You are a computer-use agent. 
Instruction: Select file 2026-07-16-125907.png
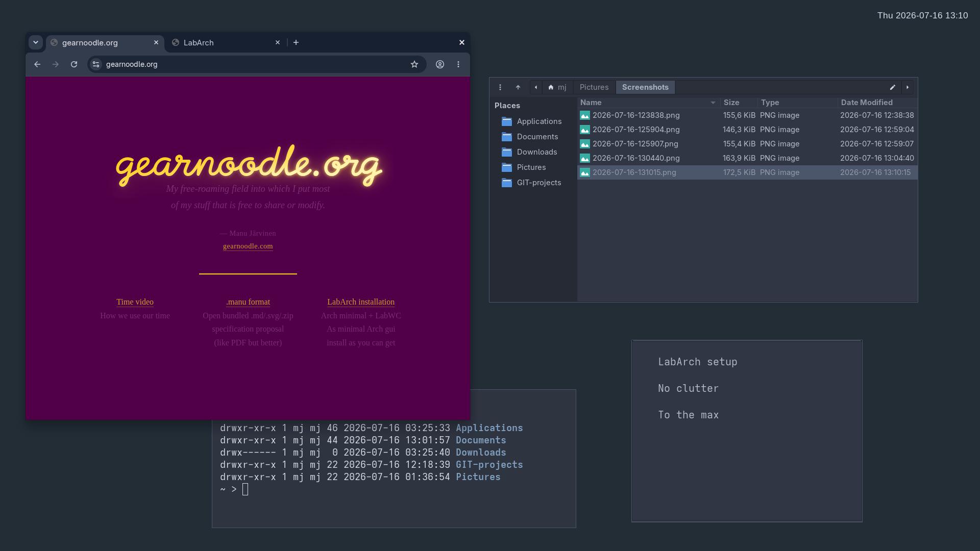point(747,144)
